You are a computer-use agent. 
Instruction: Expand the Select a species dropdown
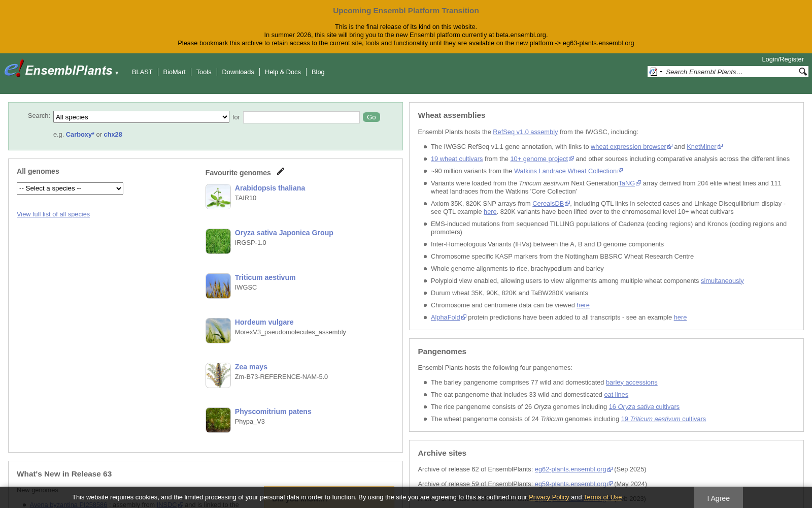(70, 188)
